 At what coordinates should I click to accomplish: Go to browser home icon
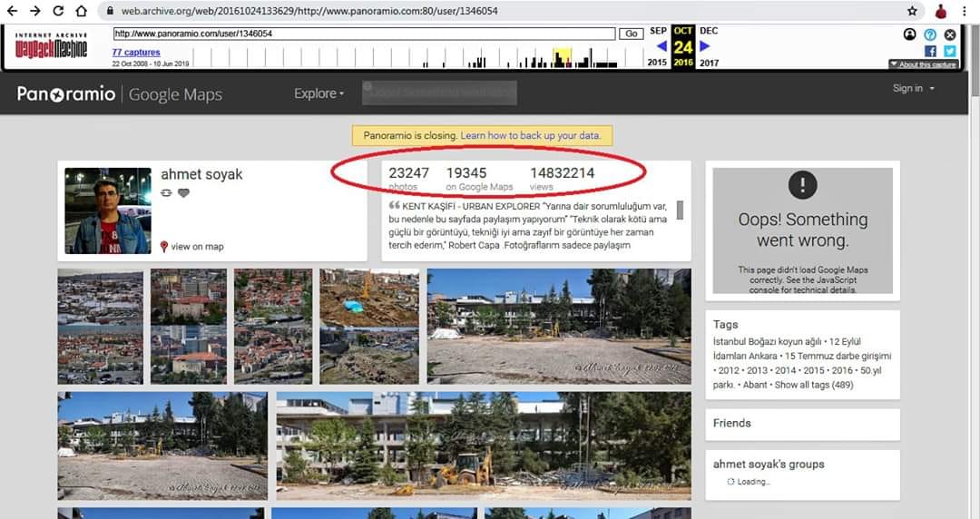pyautogui.click(x=82, y=11)
